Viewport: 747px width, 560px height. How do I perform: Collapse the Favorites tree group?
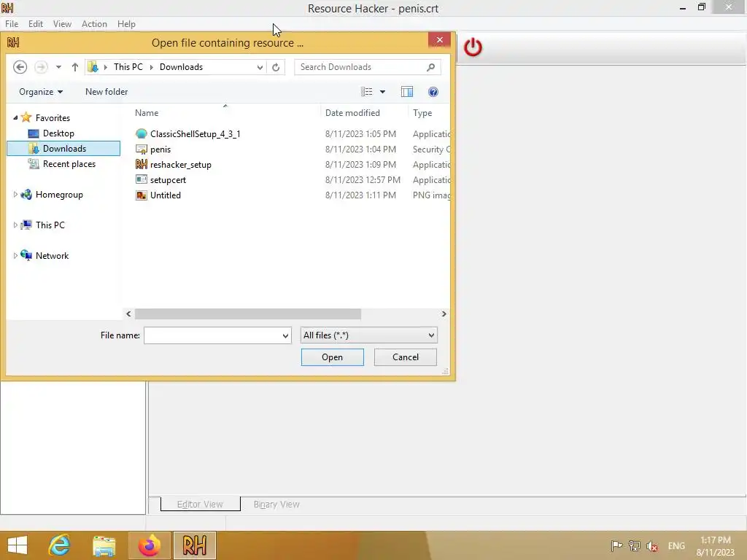(x=15, y=117)
